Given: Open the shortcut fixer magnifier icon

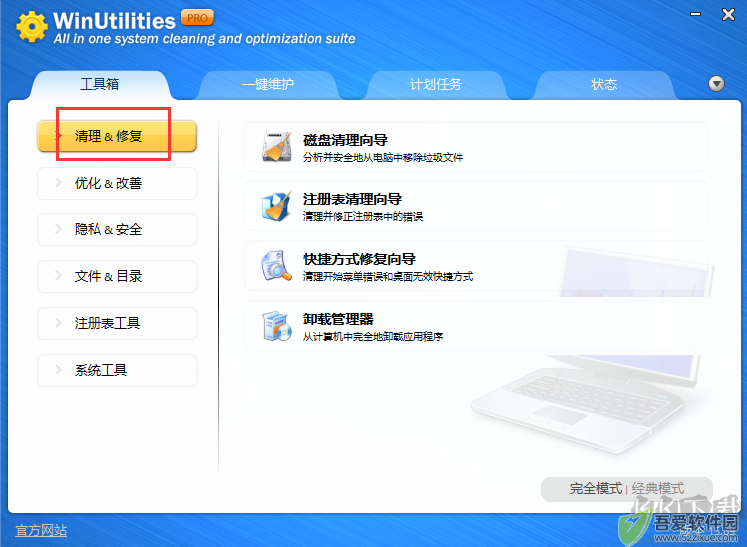Looking at the screenshot, I should [x=277, y=266].
